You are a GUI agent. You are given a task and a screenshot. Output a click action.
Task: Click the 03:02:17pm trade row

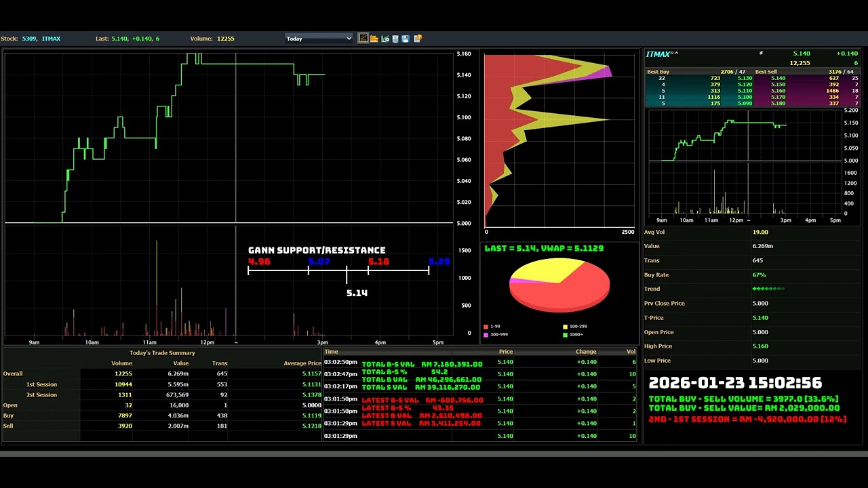coord(480,386)
